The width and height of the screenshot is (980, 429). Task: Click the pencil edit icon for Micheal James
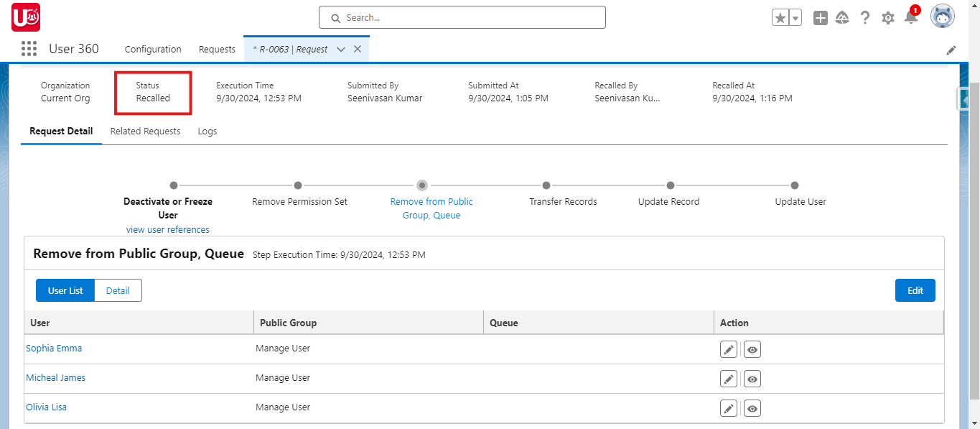tap(729, 379)
